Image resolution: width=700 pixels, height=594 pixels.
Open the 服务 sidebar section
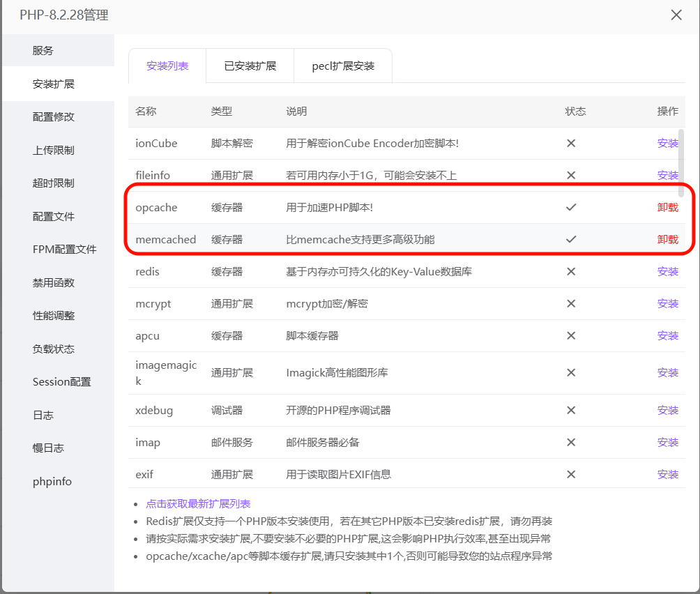tap(43, 51)
